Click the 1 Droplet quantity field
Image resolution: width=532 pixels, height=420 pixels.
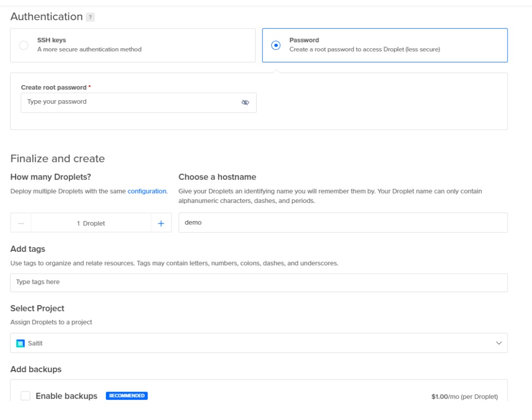91,223
